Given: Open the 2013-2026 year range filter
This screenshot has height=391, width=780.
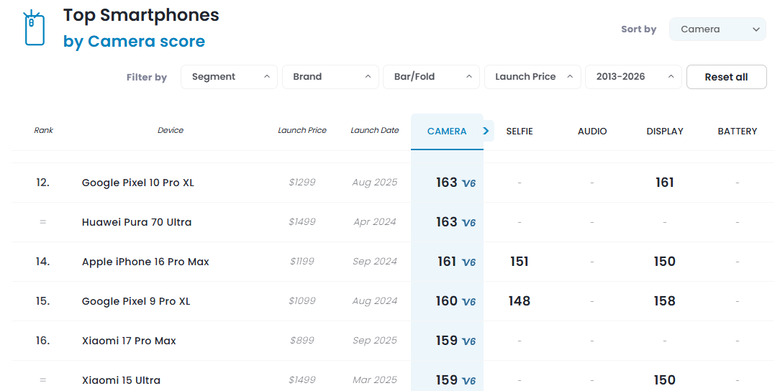Looking at the screenshot, I should tap(633, 77).
